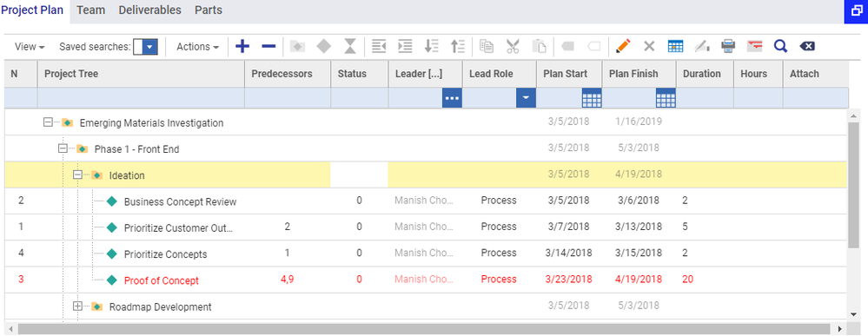
Task: Click the outlined tag icon
Action: [593, 47]
